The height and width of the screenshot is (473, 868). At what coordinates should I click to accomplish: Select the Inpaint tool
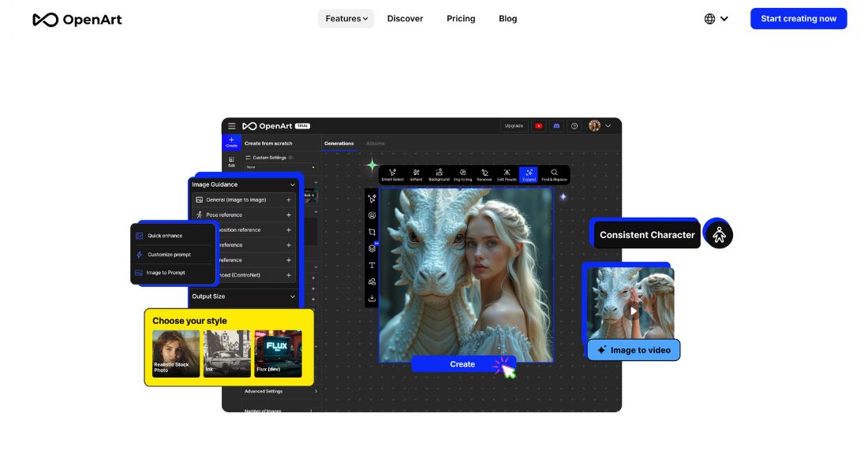[417, 175]
